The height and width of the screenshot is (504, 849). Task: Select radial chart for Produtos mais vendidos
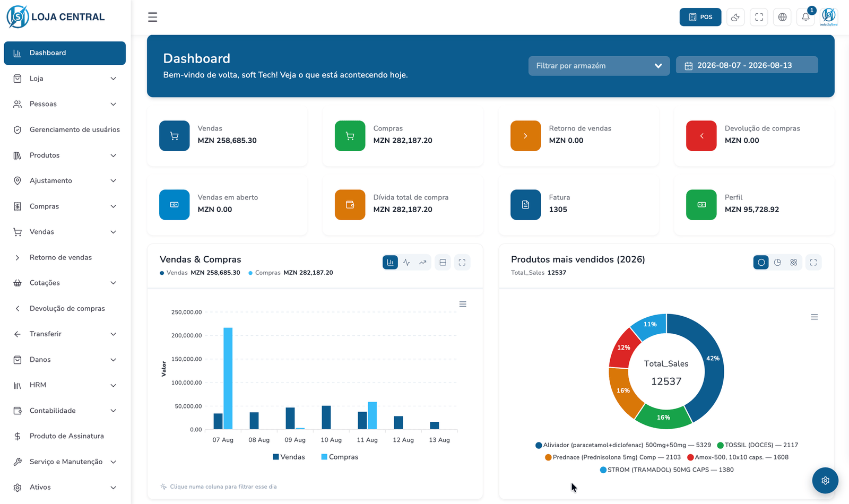(794, 262)
